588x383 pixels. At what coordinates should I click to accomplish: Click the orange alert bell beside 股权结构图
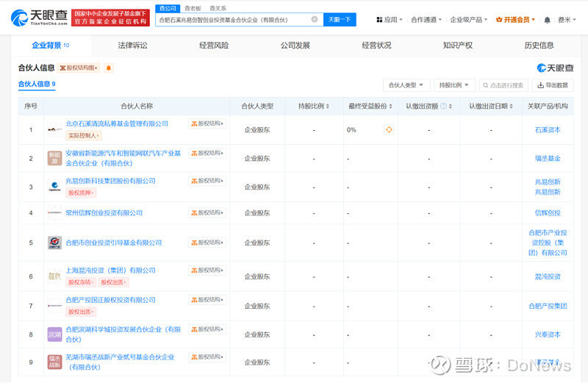(x=109, y=68)
